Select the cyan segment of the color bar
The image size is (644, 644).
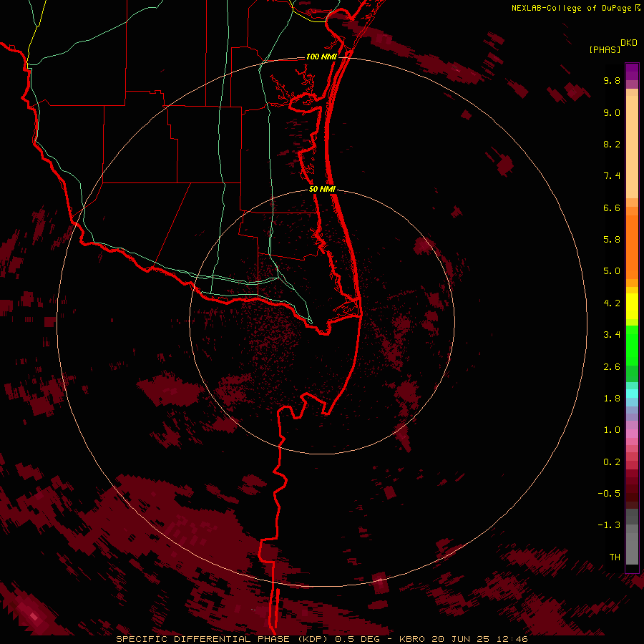coord(632,394)
